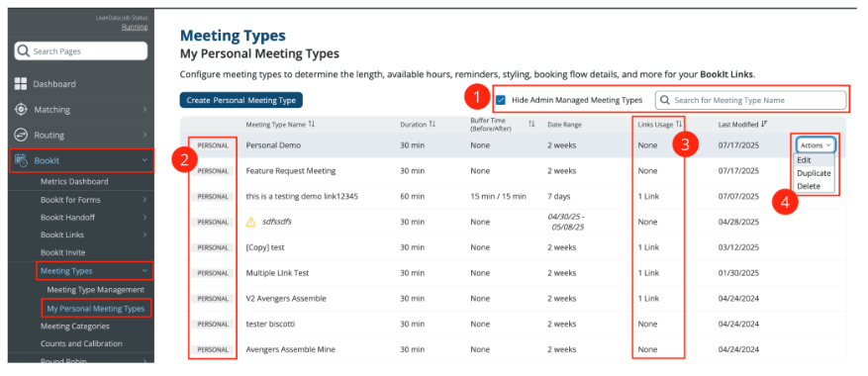Open My Personal Meeting Types page
This screenshot has height=376, width=868.
[x=95, y=309]
